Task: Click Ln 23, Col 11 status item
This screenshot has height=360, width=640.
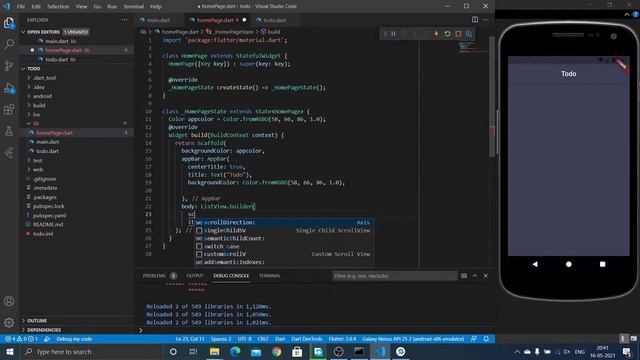Action: (190, 339)
